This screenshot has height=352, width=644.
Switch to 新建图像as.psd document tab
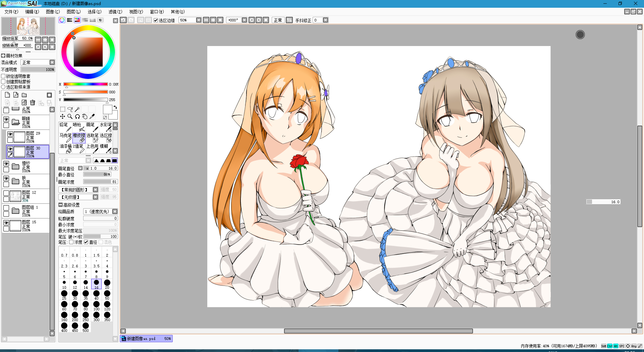click(x=146, y=339)
